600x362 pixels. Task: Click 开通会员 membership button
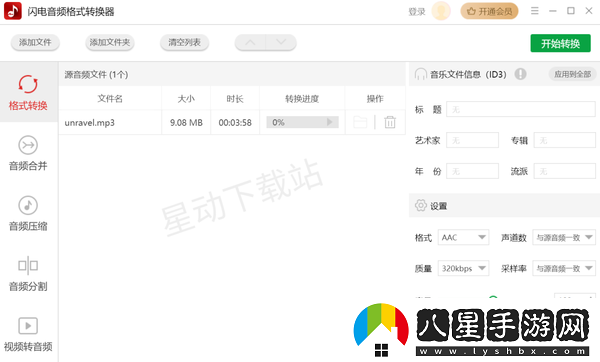click(489, 11)
